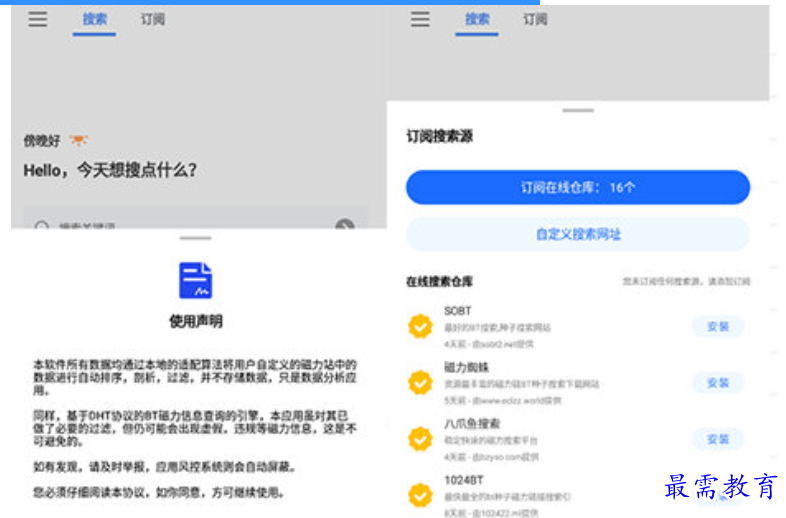Select 搜索 tab in left screen
Viewport: 786px width, 518px height.
coord(94,20)
